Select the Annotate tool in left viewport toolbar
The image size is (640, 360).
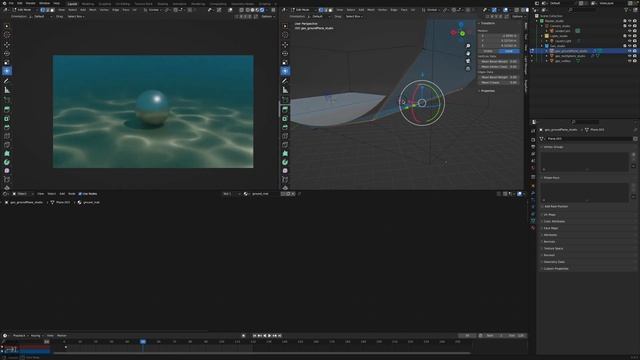[7, 81]
